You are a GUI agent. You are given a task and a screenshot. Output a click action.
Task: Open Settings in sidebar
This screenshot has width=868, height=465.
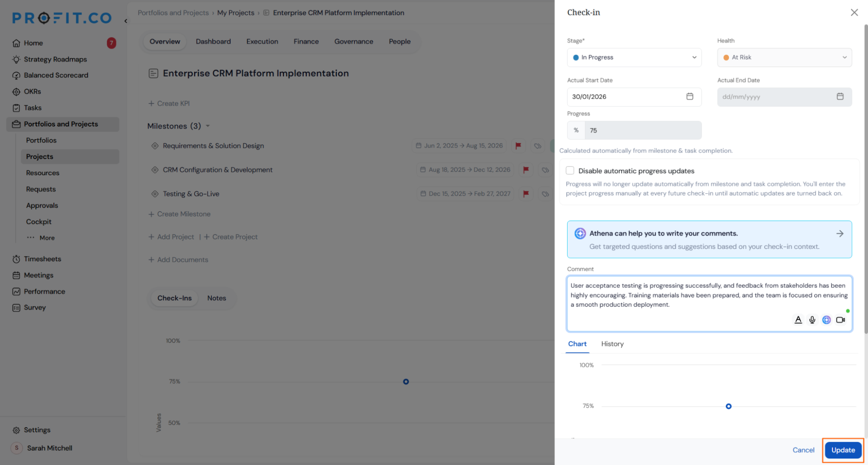tap(37, 430)
